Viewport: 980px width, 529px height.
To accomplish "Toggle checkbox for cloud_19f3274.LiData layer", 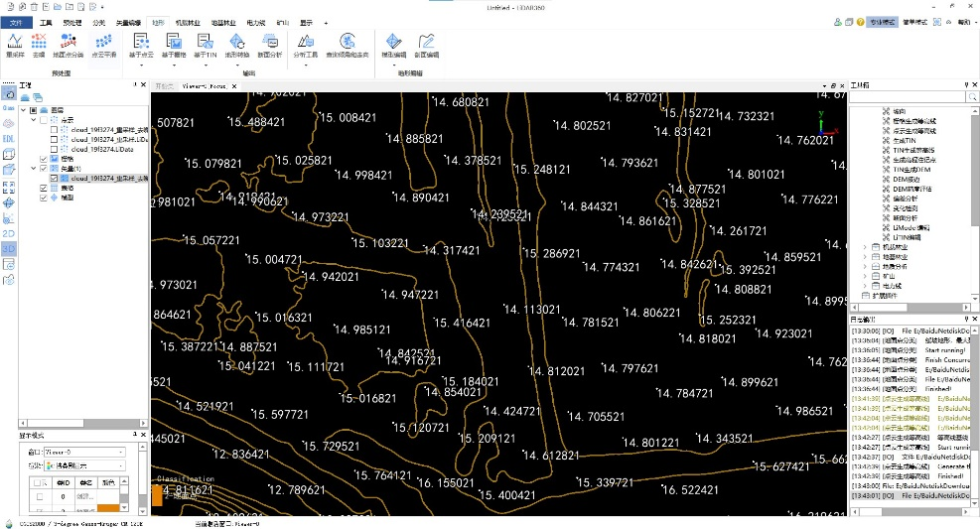I will 54,149.
